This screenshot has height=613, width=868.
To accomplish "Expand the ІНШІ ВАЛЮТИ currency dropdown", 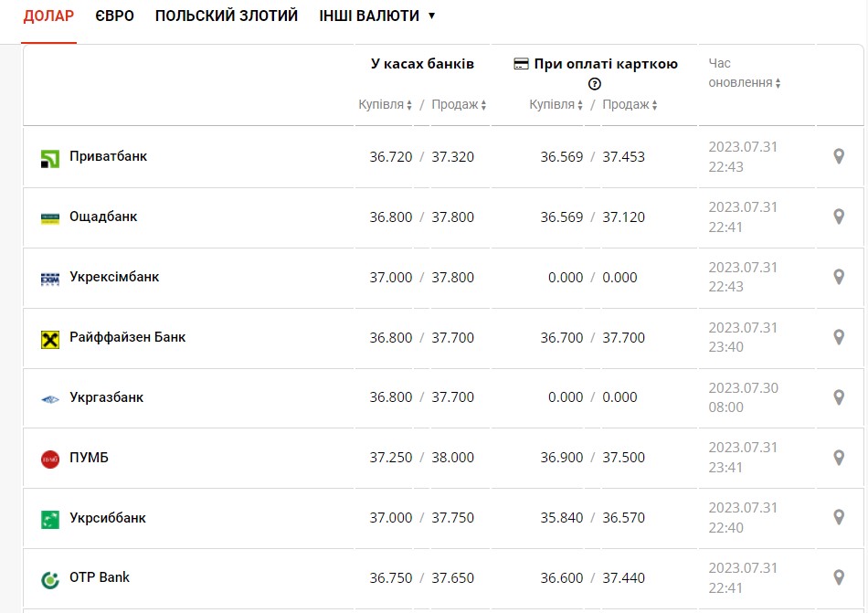I will (377, 16).
